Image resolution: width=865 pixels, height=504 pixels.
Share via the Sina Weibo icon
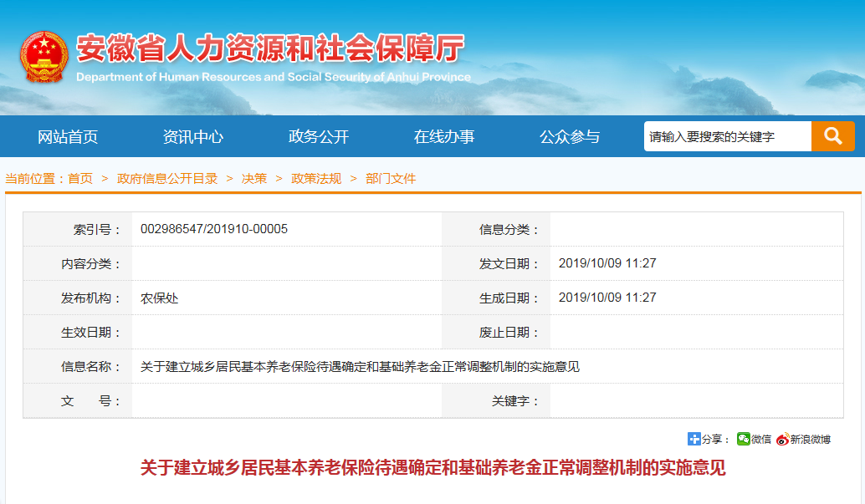pyautogui.click(x=783, y=439)
